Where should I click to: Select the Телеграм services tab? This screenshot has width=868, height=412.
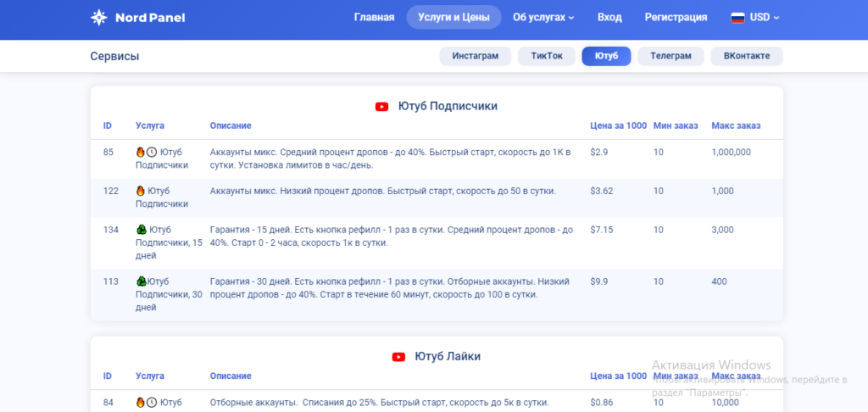point(676,56)
